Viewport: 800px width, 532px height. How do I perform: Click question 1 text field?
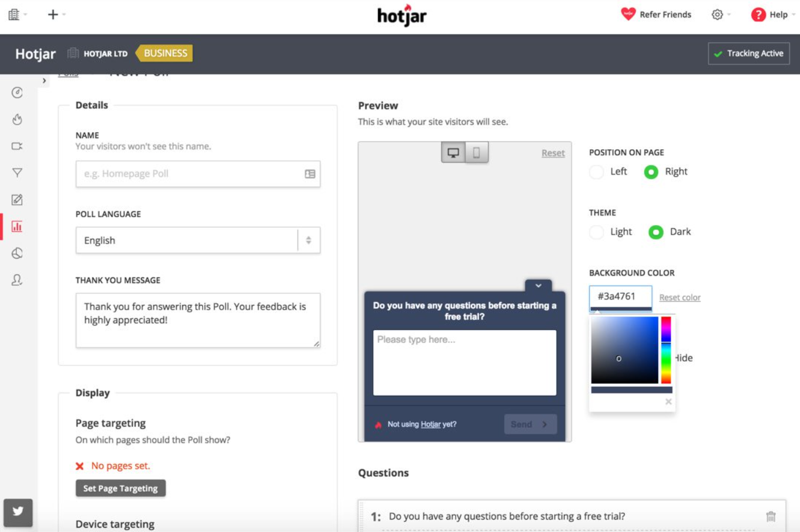[507, 516]
